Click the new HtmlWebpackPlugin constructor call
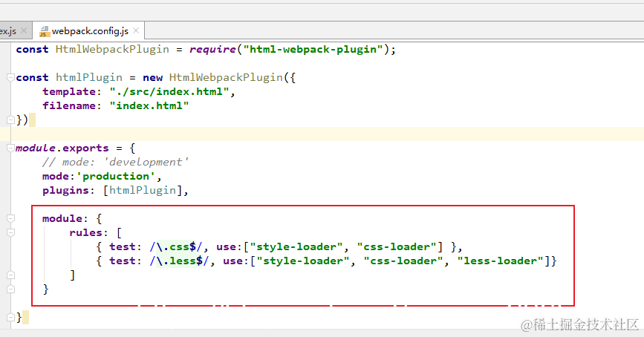 point(212,78)
